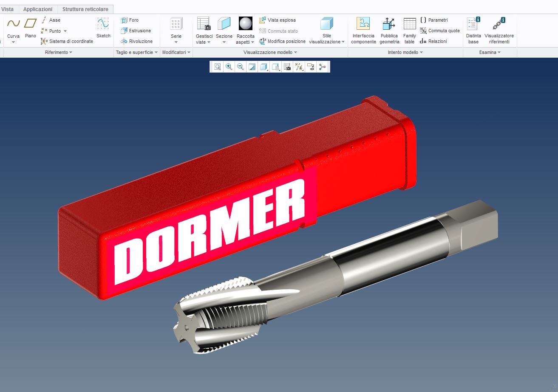The width and height of the screenshot is (558, 392).
Task: Open display style cube in graphics toolbar
Action: (x=263, y=67)
